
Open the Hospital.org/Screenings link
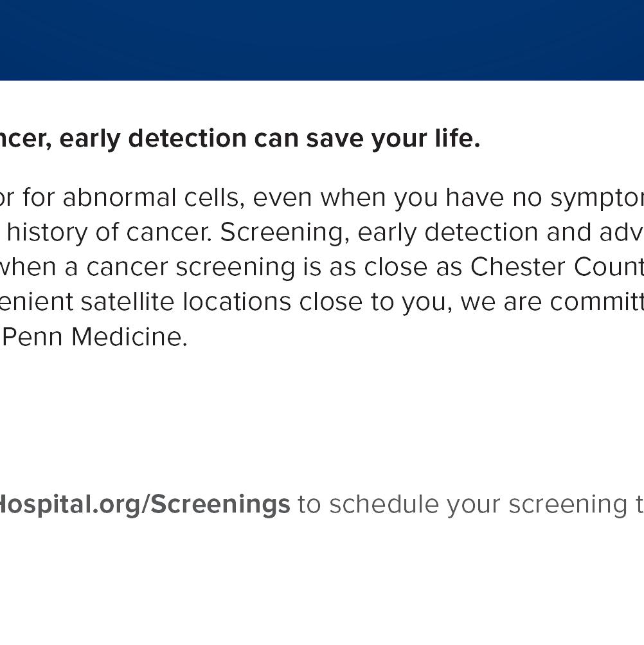[x=145, y=504]
